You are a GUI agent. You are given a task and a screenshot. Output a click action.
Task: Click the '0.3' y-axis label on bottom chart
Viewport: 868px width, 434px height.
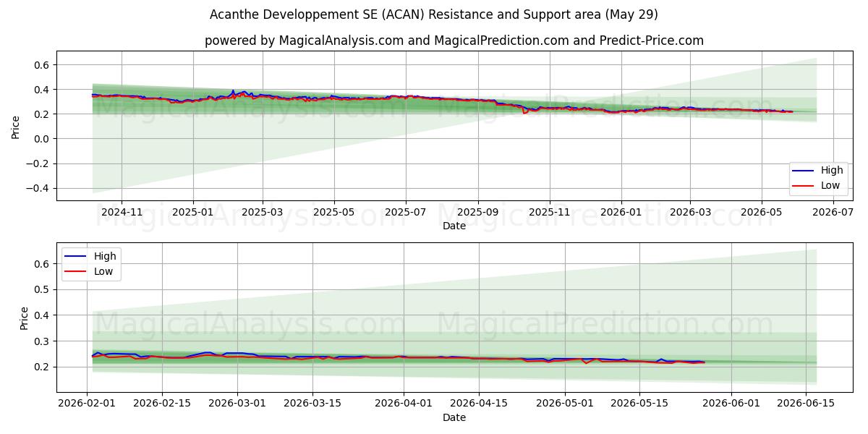tap(41, 341)
